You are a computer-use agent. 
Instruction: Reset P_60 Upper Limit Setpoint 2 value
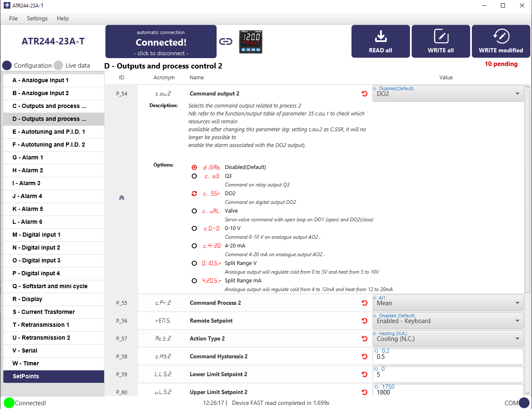point(365,392)
